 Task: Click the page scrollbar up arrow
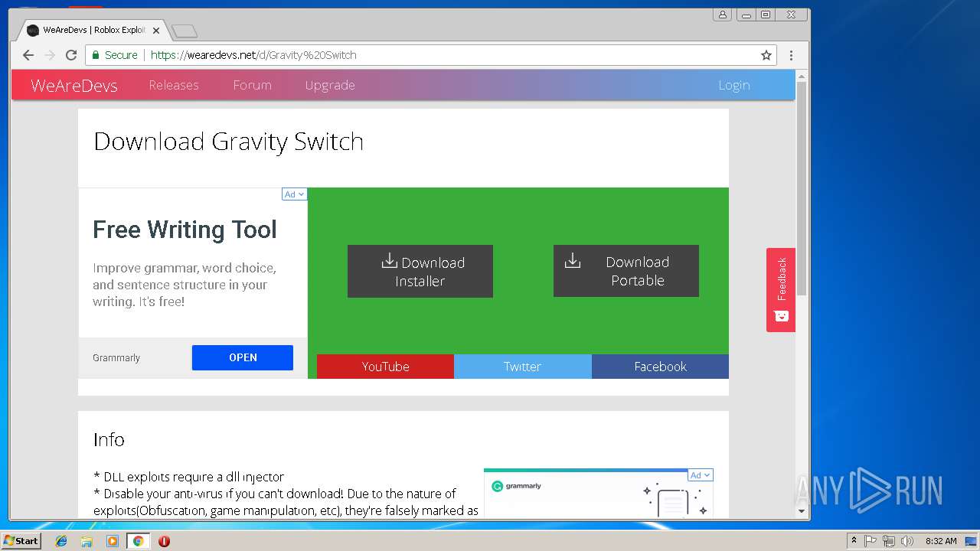coord(802,76)
